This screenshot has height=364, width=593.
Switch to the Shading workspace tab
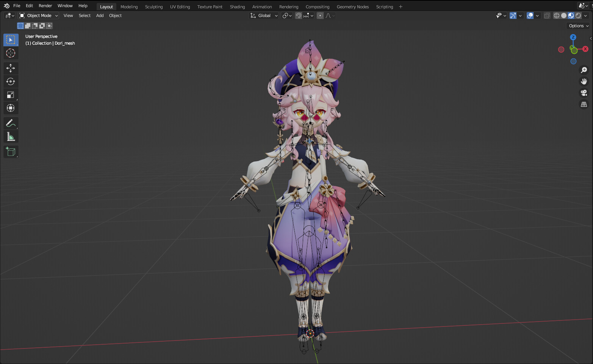click(x=237, y=7)
